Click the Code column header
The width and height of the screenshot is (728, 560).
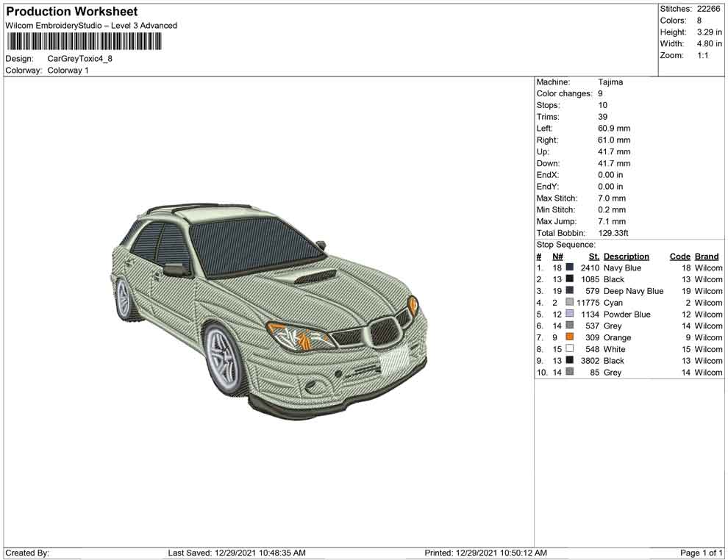[679, 256]
